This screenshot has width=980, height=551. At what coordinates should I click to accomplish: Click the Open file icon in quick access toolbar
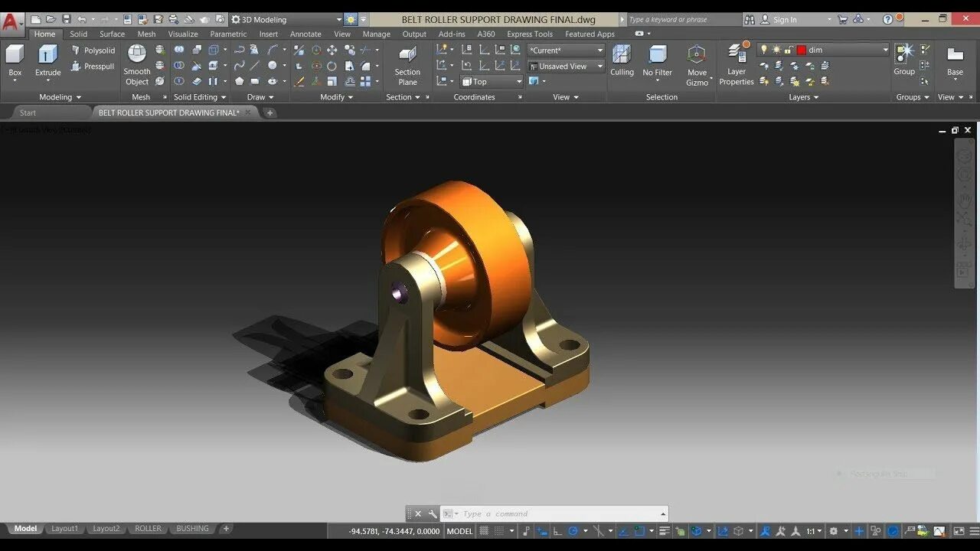[51, 19]
